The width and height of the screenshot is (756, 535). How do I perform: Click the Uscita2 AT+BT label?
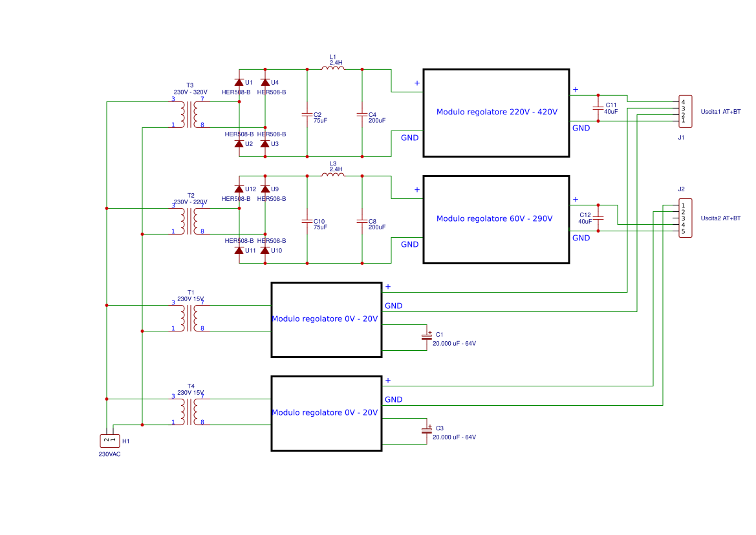pos(720,218)
